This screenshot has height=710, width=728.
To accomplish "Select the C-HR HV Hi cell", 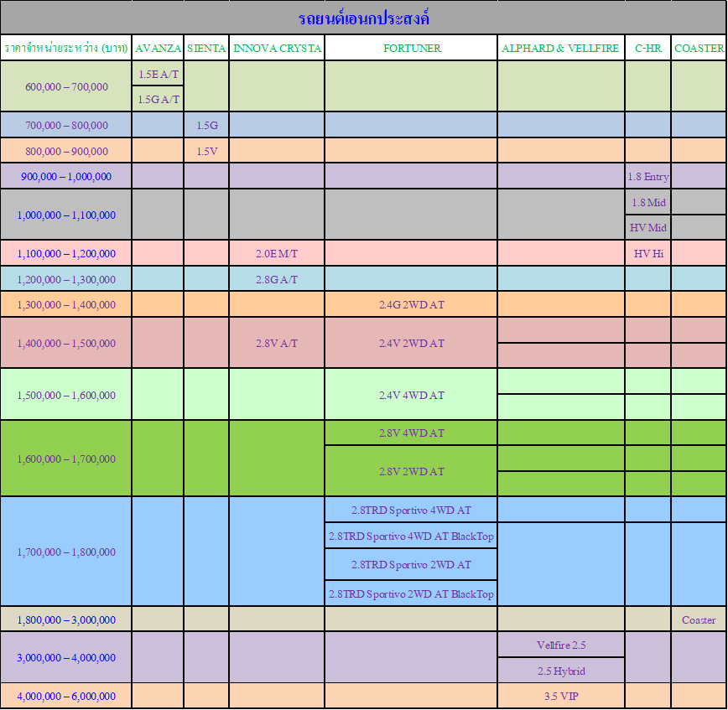I will pos(648,253).
